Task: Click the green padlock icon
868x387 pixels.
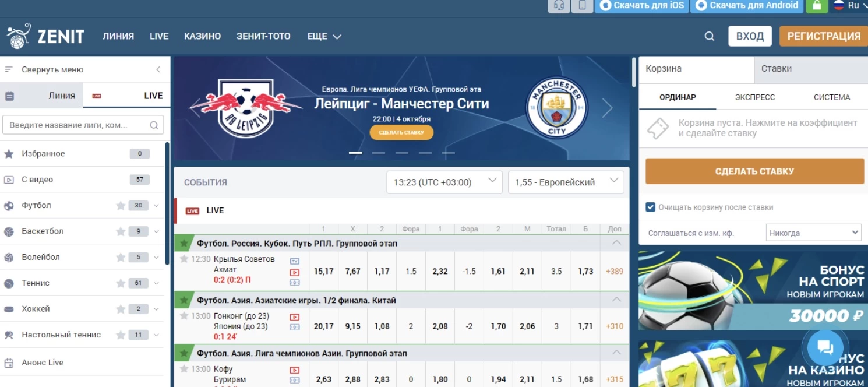Action: [817, 6]
